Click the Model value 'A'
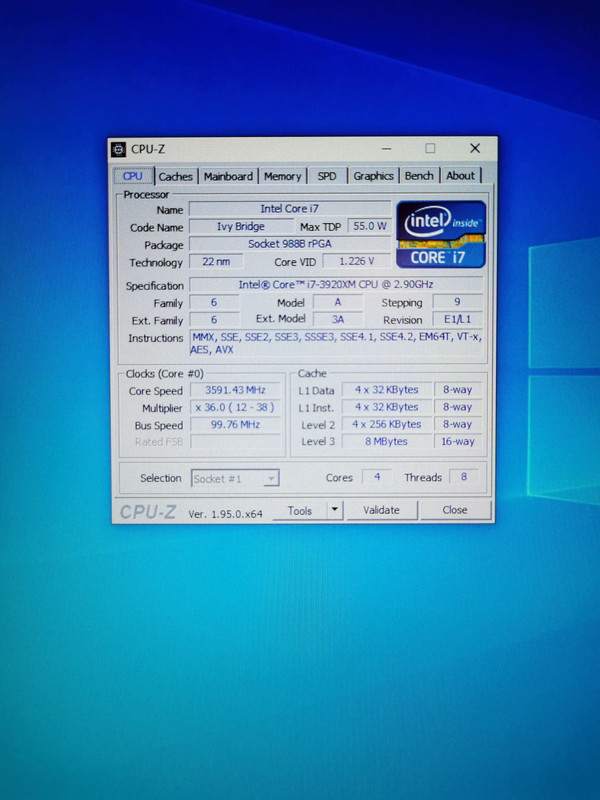Screen dimensions: 600x800 [x=338, y=302]
